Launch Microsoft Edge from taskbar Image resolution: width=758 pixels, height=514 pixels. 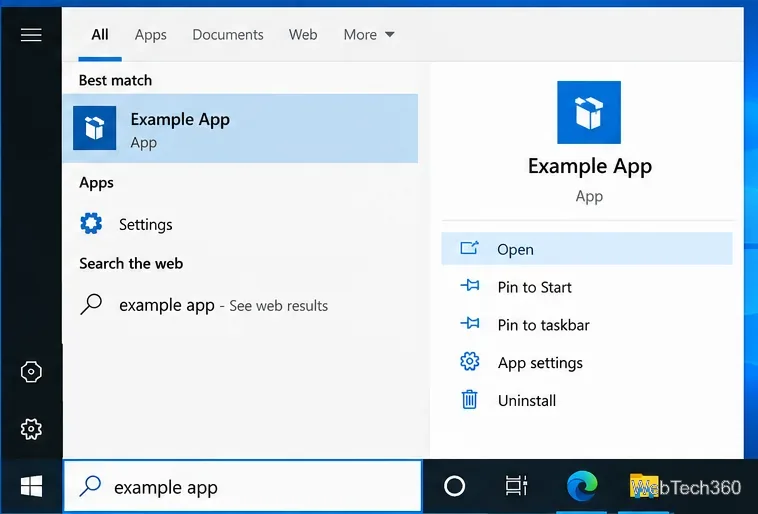[582, 486]
